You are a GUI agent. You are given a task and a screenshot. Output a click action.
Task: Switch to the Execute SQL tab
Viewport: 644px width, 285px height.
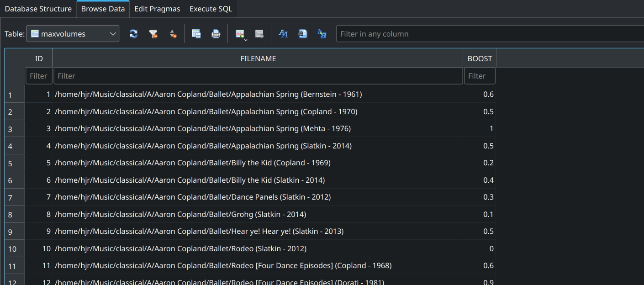pos(211,9)
